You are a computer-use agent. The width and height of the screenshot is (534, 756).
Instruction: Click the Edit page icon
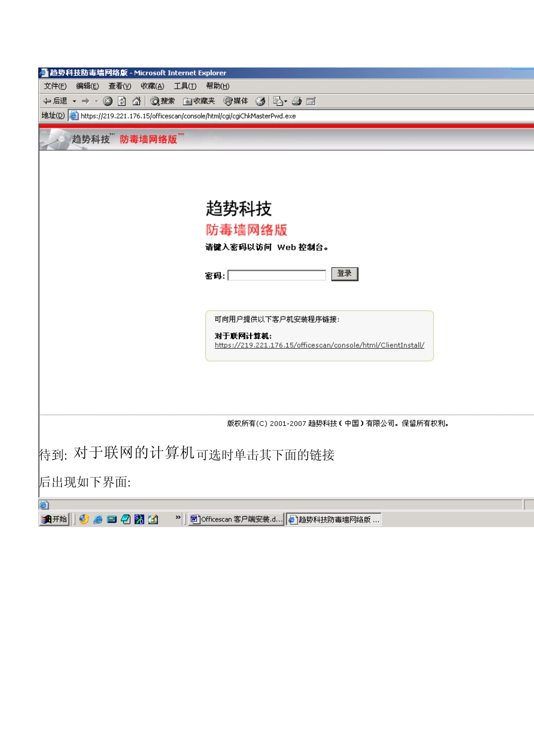click(x=311, y=101)
